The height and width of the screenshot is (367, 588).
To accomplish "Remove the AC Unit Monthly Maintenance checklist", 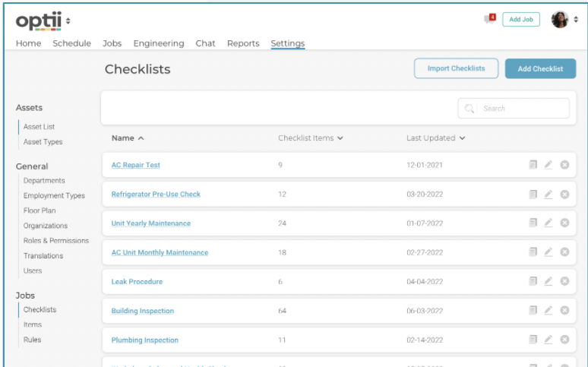I will tap(564, 252).
